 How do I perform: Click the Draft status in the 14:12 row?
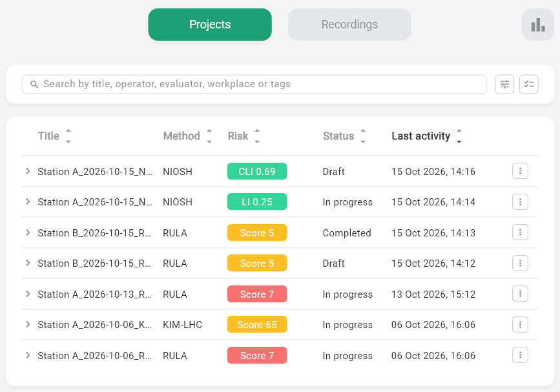(x=333, y=263)
